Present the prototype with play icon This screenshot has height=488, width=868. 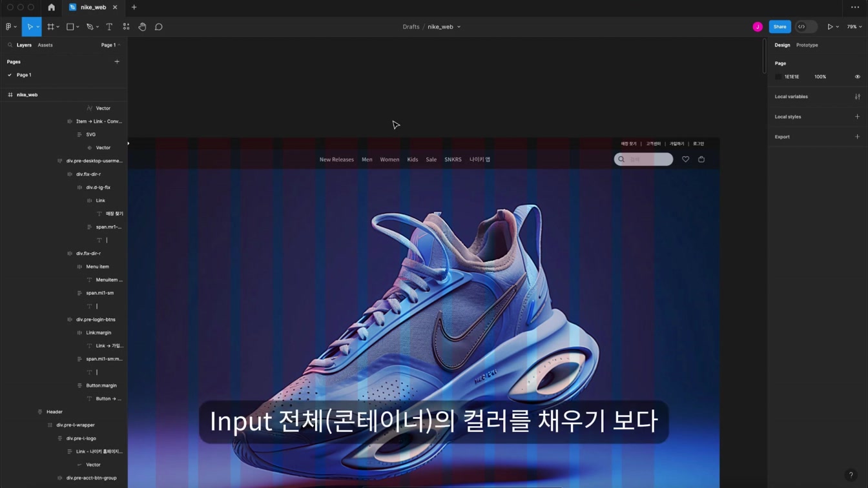[x=830, y=27]
